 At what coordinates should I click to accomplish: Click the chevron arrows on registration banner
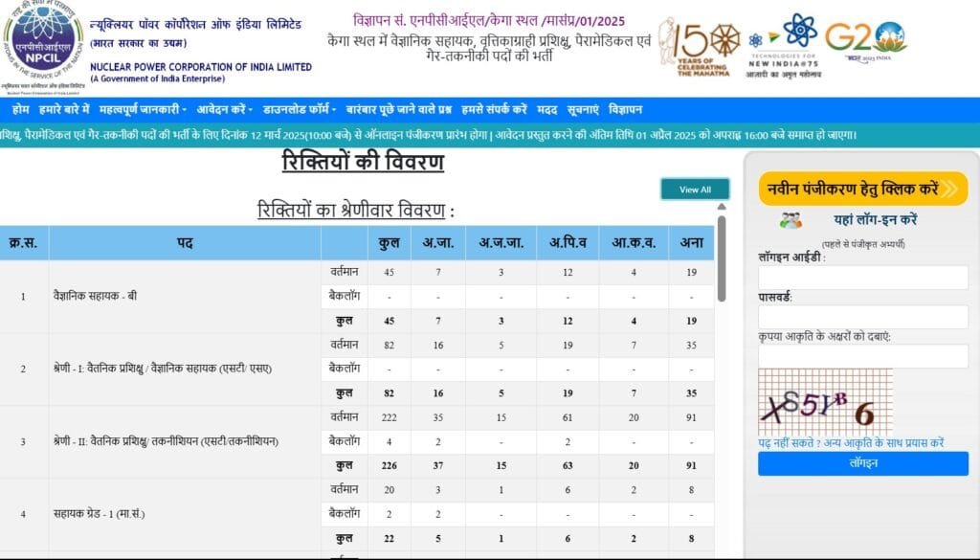click(949, 190)
